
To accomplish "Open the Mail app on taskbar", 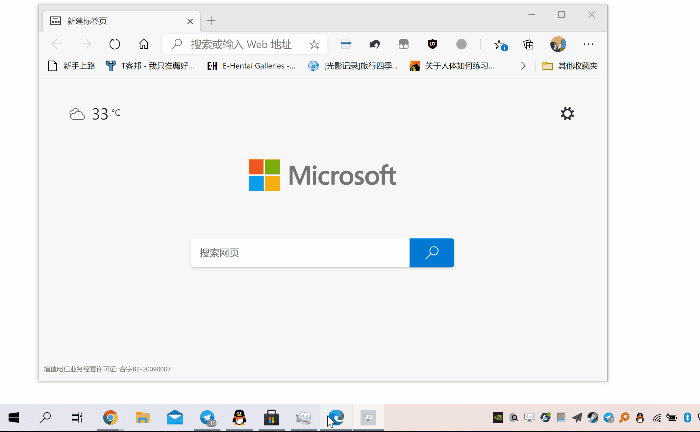I will [175, 418].
